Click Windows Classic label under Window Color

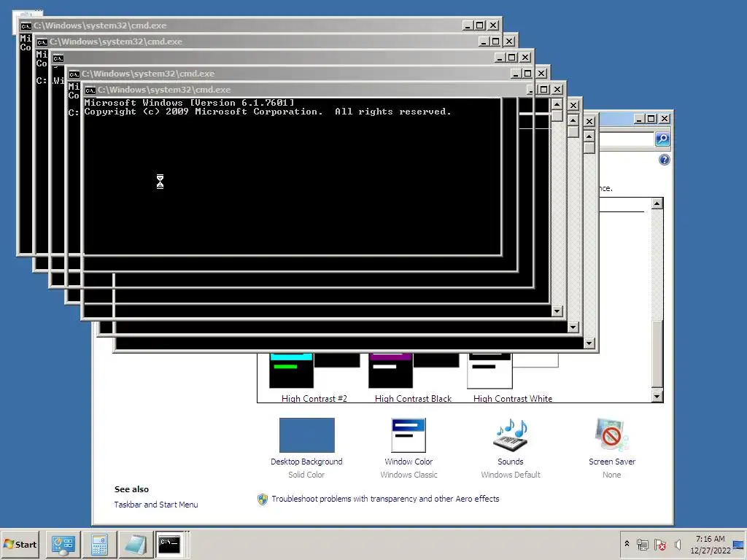point(409,475)
